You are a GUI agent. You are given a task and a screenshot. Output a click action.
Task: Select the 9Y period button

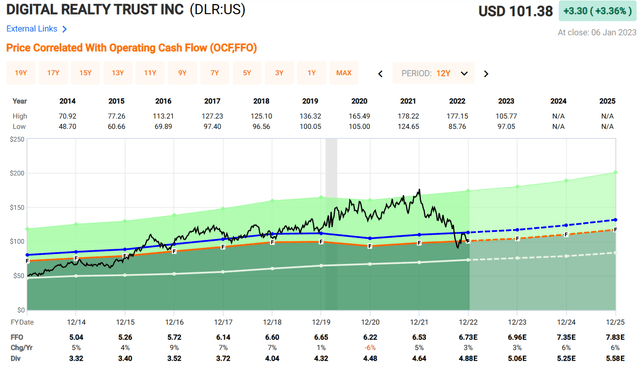click(182, 73)
